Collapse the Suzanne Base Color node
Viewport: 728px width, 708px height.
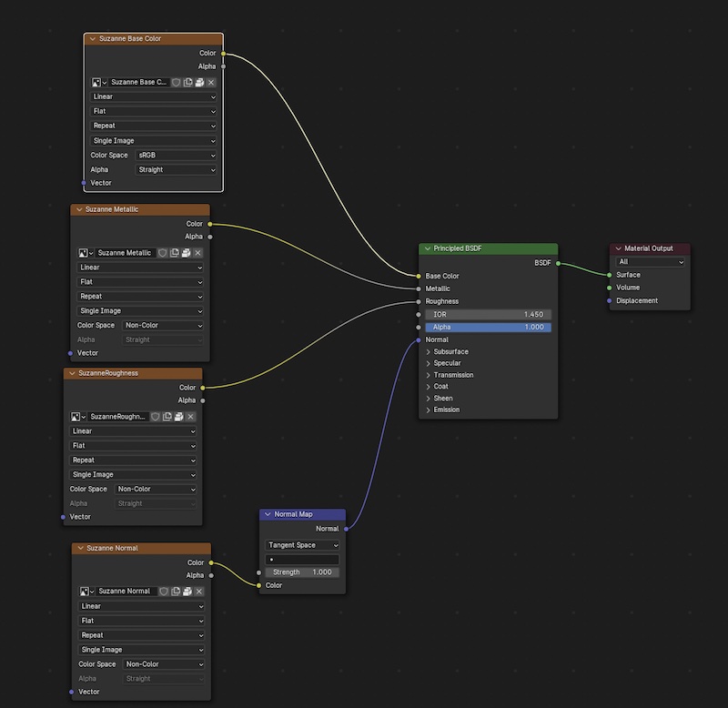[93, 39]
